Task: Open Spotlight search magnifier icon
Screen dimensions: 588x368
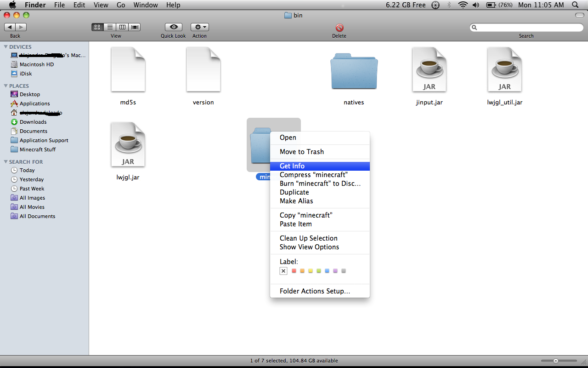Action: tap(575, 5)
